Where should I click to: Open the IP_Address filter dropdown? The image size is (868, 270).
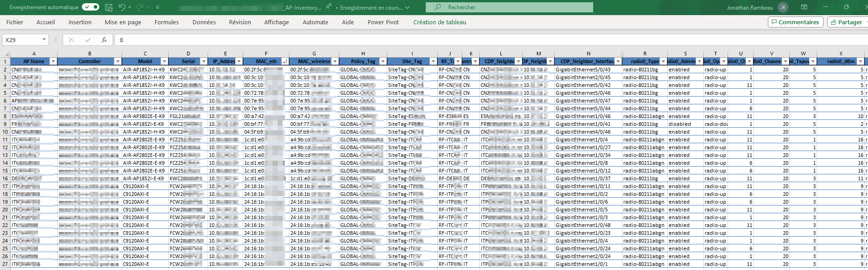tap(239, 61)
